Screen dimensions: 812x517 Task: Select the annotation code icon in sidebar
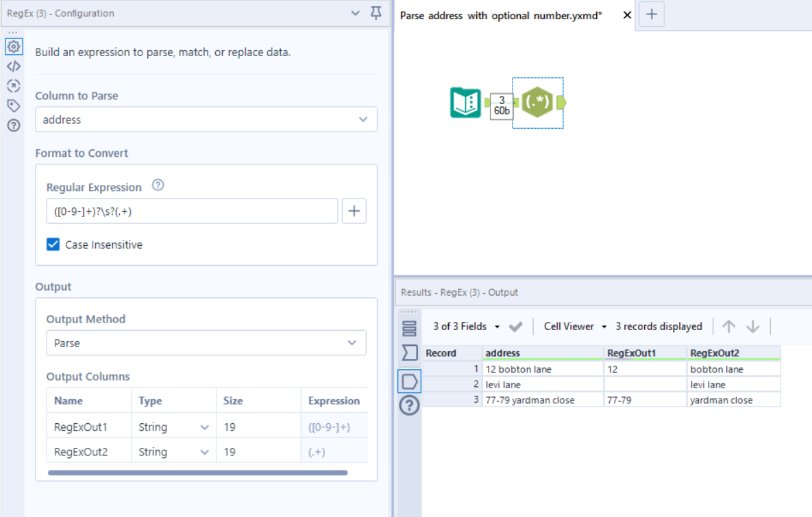[14, 66]
